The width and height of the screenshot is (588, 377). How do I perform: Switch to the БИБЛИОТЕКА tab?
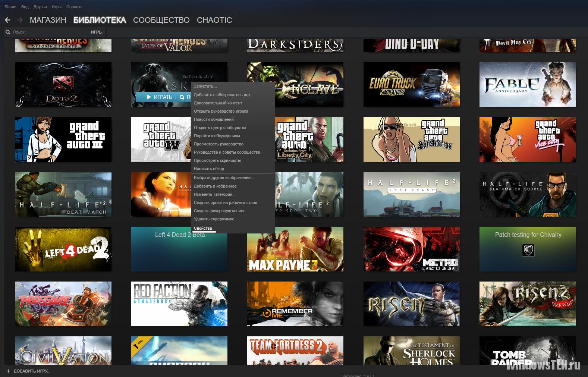tap(100, 20)
